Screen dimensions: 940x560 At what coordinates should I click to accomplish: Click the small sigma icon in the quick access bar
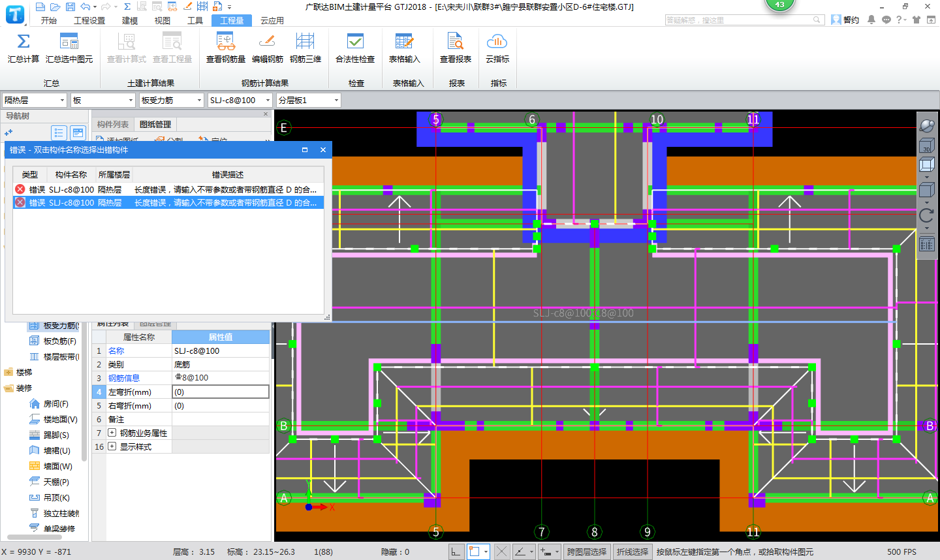click(x=127, y=7)
